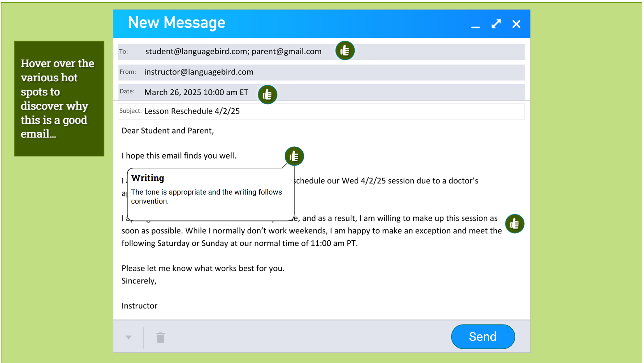Click the trash can delete icon

click(x=161, y=338)
